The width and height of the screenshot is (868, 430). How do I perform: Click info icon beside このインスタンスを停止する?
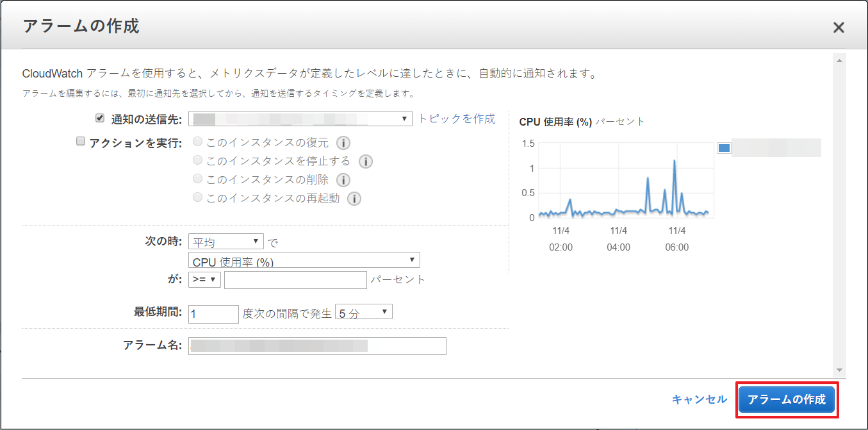366,161
